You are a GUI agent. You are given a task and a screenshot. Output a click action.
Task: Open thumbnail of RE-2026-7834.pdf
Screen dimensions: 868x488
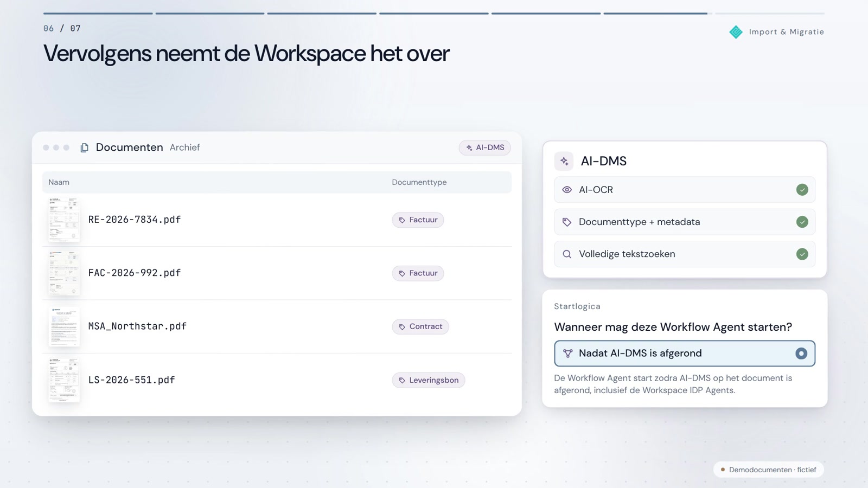coord(64,220)
